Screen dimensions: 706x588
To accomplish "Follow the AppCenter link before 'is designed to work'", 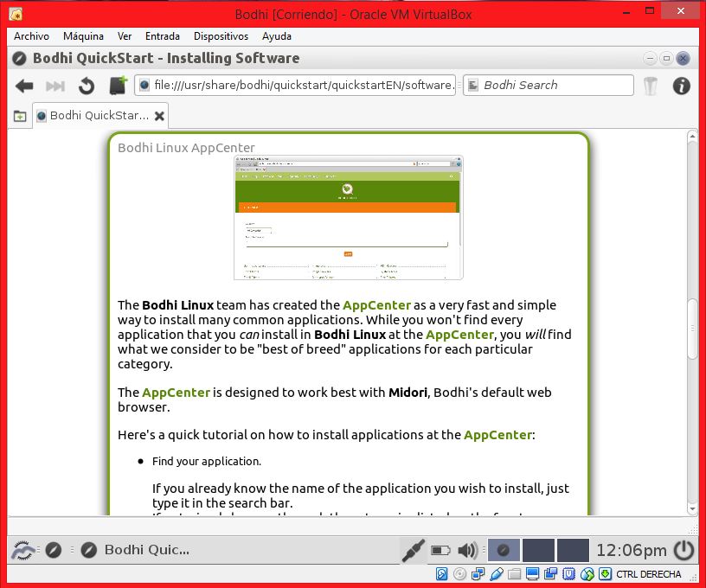I will pos(176,392).
